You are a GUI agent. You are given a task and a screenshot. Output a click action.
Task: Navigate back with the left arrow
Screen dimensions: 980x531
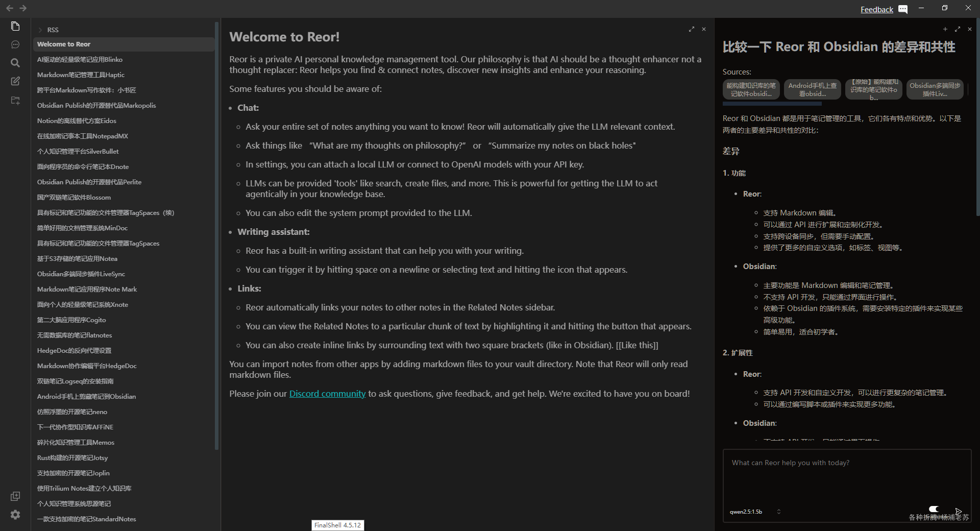(10, 8)
